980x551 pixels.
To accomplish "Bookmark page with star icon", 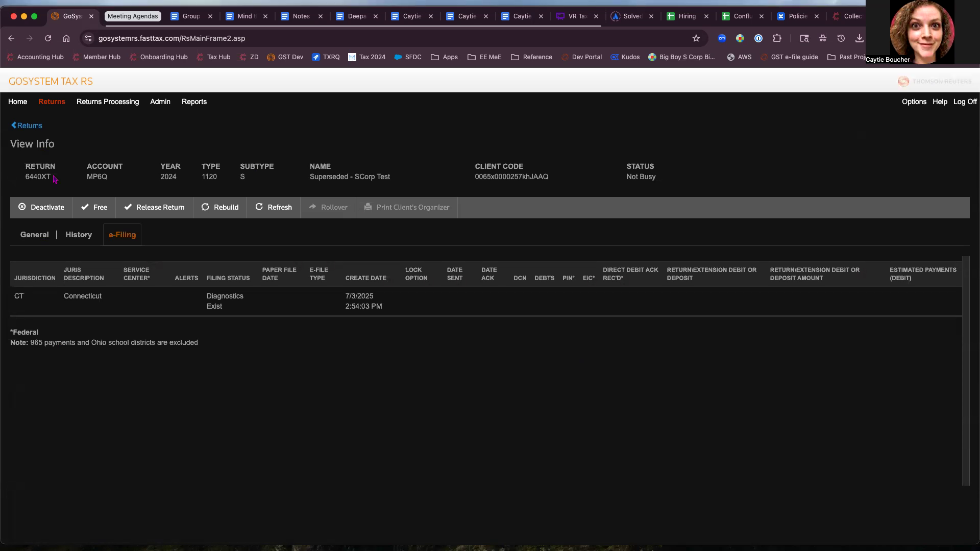I will coord(696,38).
